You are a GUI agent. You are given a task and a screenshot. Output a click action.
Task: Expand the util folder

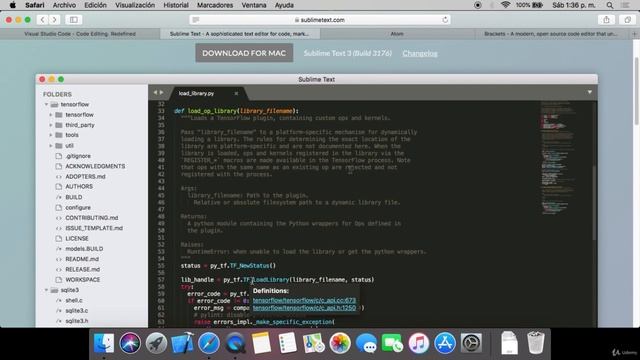pos(51,145)
